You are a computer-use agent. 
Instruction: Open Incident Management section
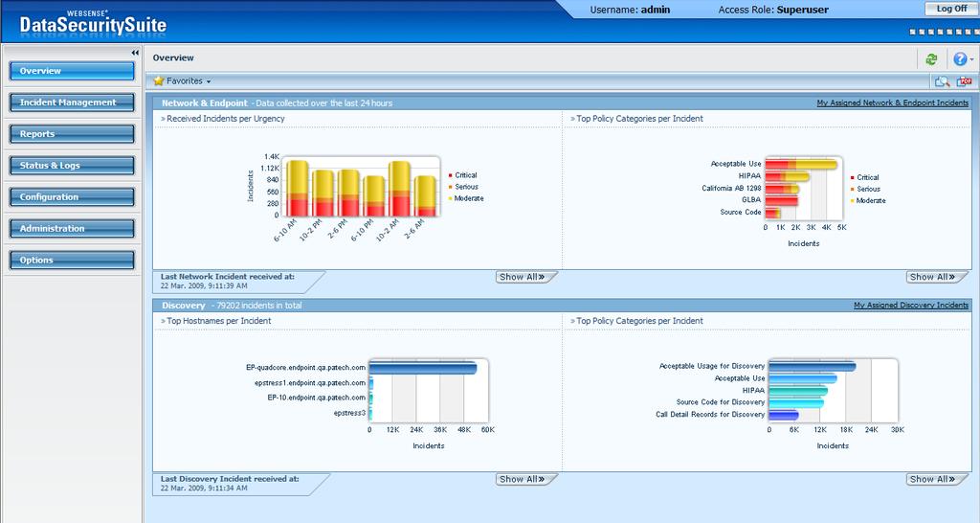pyautogui.click(x=72, y=102)
